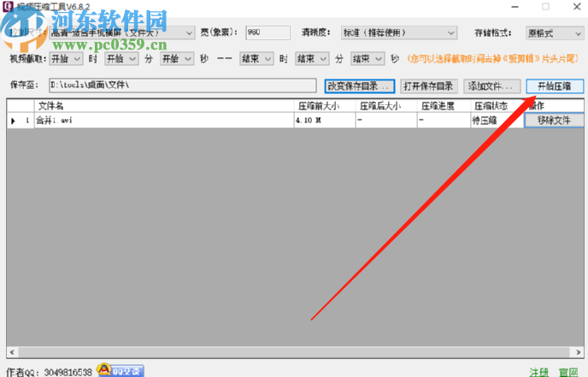The height and width of the screenshot is (377, 588).
Task: Click the horizontal scrollbar left arrow
Action: tap(12, 352)
